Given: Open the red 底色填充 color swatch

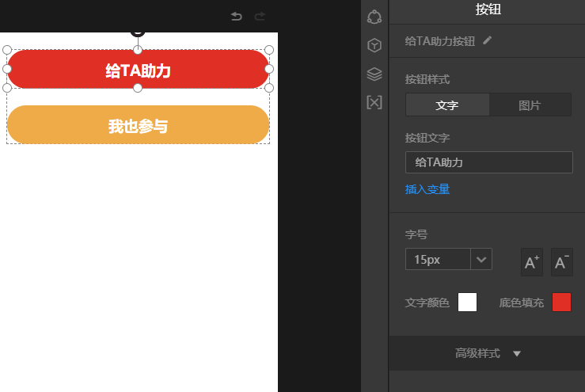Looking at the screenshot, I should pyautogui.click(x=561, y=302).
